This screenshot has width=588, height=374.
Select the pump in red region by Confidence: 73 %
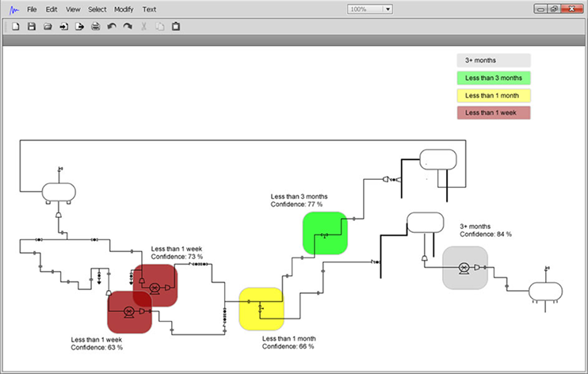click(155, 288)
